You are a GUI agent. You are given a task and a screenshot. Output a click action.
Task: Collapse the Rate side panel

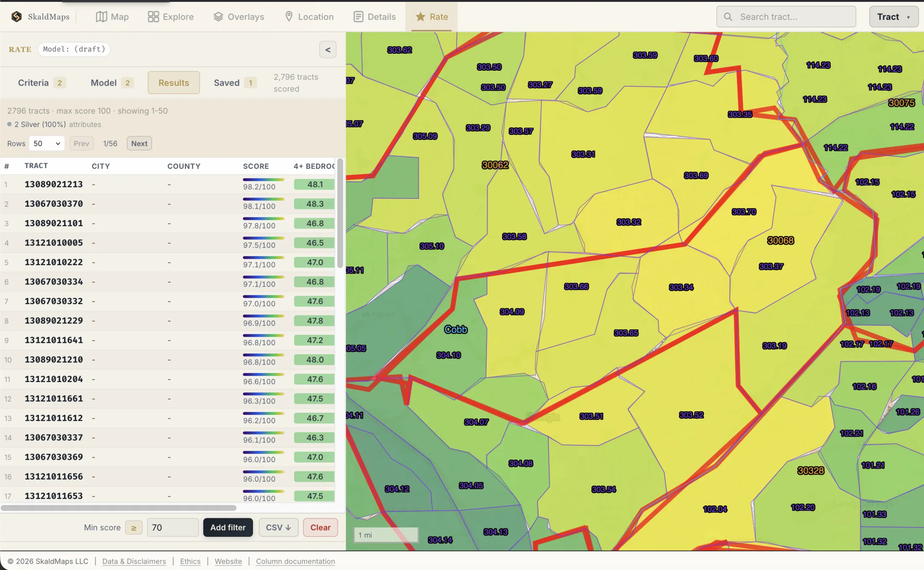[328, 50]
